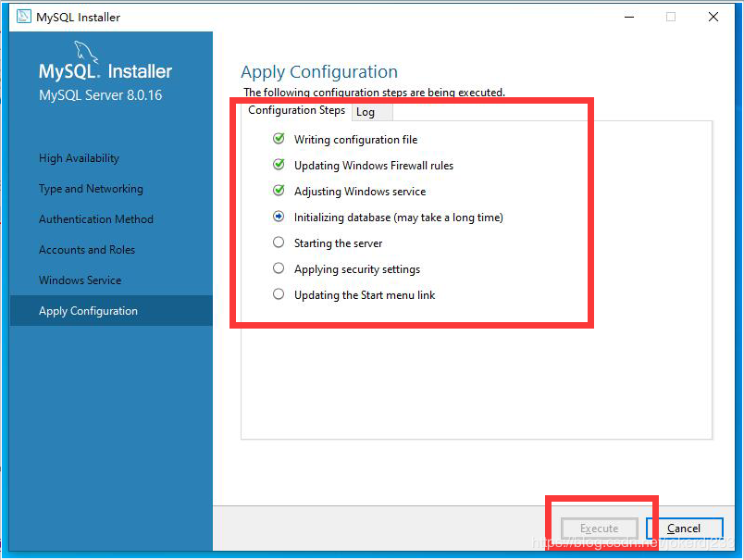The image size is (744, 560).
Task: Open the Authentication Method step
Action: (96, 219)
